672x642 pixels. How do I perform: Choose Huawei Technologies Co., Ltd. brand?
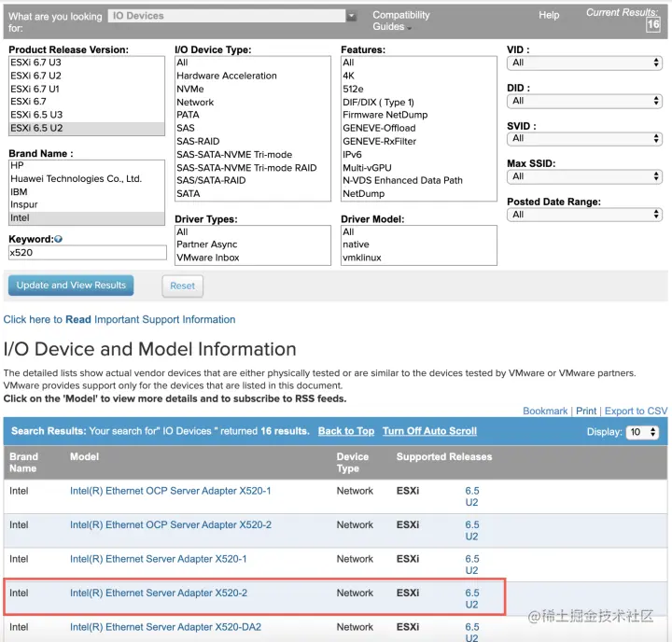(x=86, y=179)
